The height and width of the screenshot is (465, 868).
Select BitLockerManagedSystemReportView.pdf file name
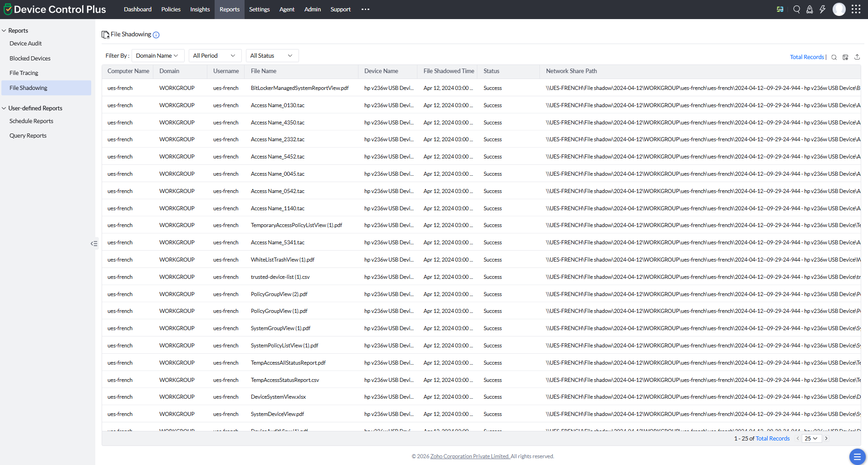(x=299, y=88)
